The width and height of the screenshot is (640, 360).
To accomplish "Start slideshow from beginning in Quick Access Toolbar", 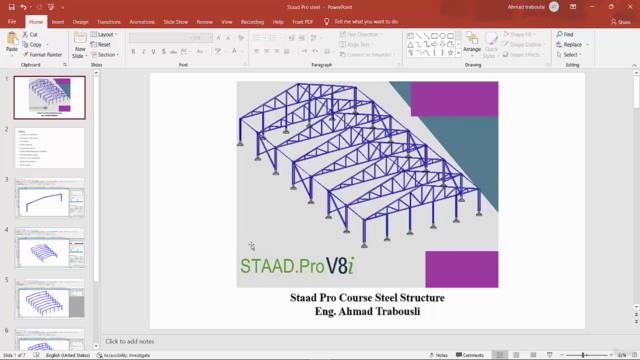I will coord(51,7).
